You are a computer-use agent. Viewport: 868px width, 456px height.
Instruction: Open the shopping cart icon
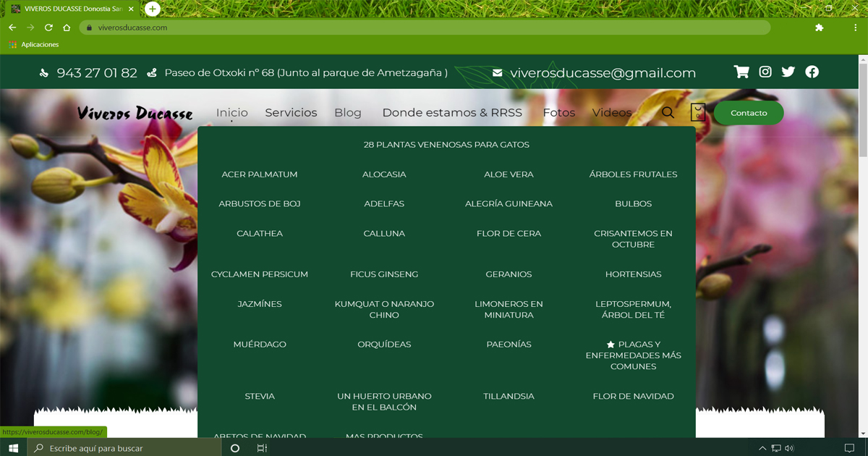click(x=741, y=72)
